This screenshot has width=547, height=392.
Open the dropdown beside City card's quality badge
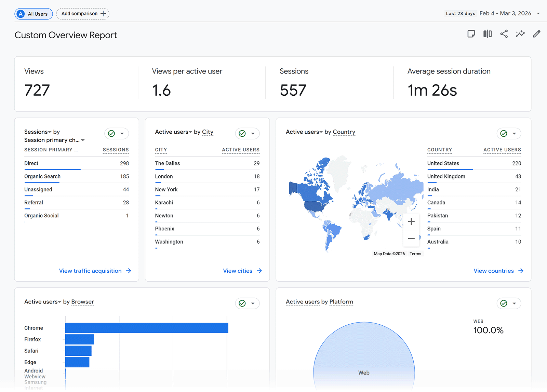[253, 133]
